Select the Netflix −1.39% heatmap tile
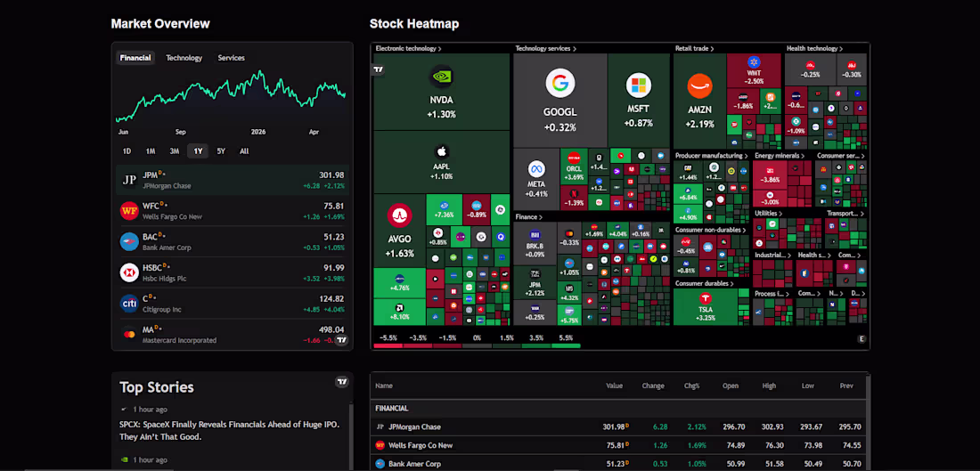This screenshot has width=980, height=471. click(x=574, y=198)
